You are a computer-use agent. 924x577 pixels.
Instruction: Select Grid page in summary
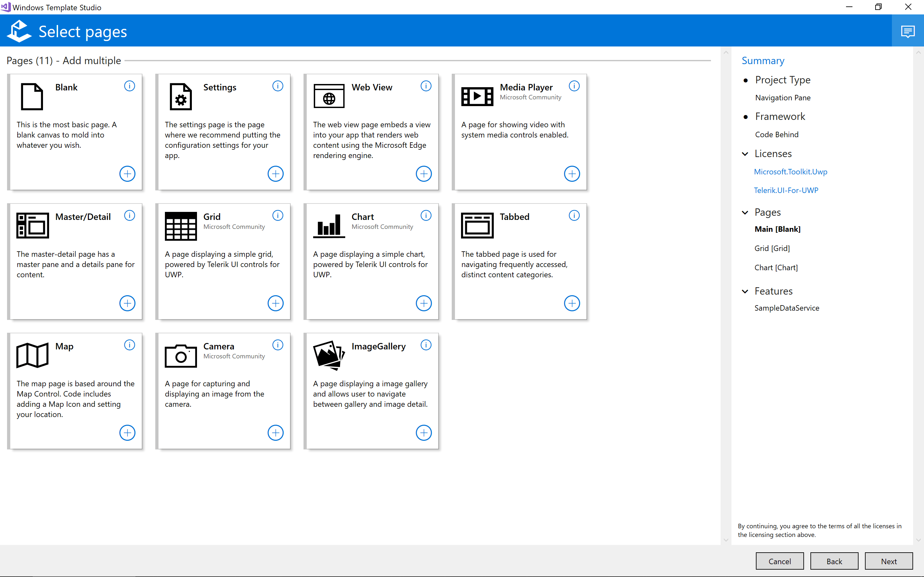772,248
